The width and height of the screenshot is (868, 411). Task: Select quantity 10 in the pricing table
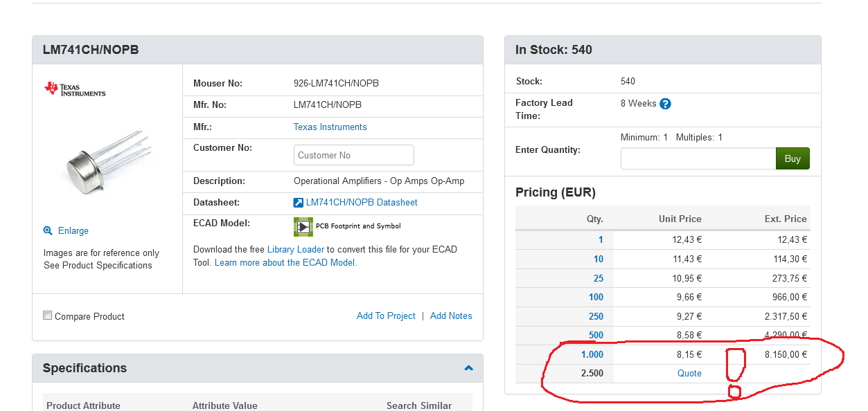point(599,259)
